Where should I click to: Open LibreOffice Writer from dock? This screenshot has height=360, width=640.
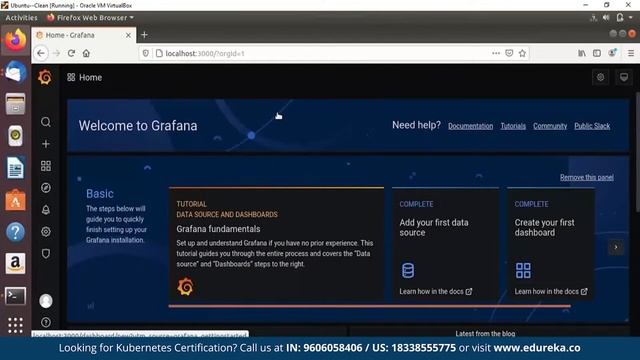click(16, 168)
